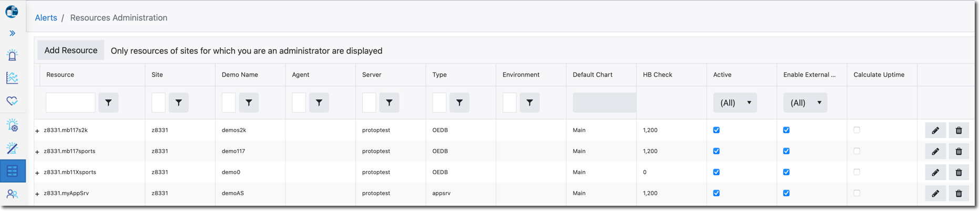The image size is (980, 211).
Task: Open the heart health icon in sidebar
Action: tap(12, 101)
